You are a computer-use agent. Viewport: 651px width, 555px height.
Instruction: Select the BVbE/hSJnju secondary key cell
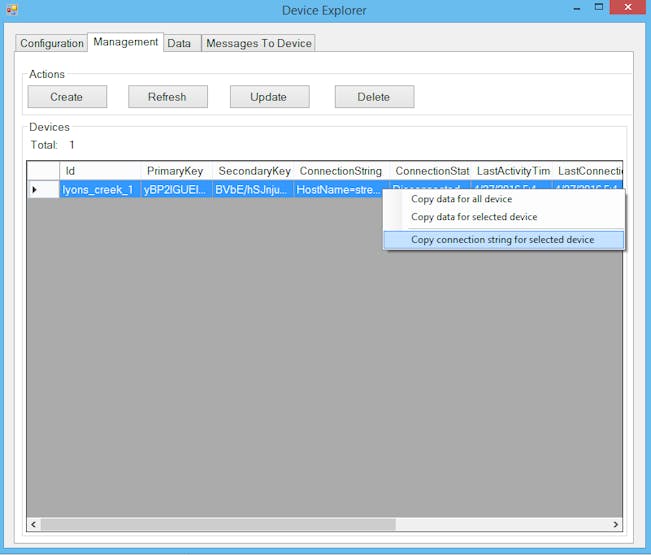pyautogui.click(x=253, y=190)
